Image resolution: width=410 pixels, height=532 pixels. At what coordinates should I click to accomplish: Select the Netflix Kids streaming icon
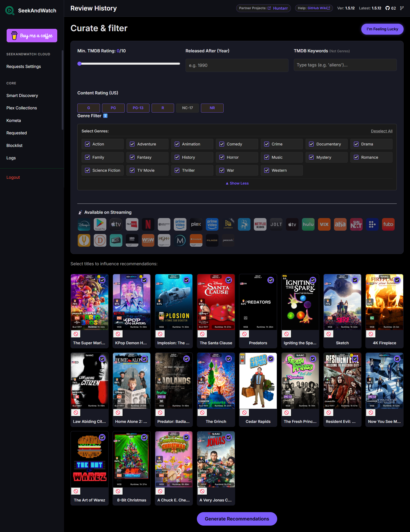tap(260, 224)
